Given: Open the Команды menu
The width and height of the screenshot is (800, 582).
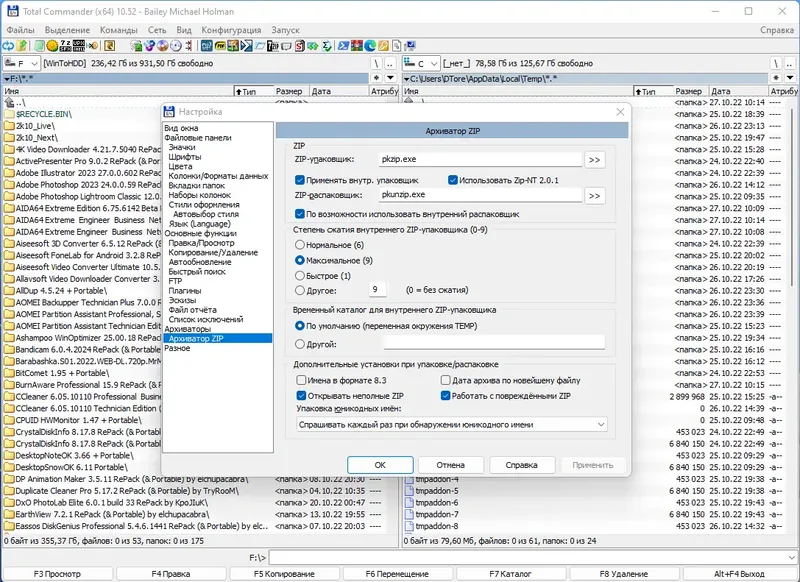Looking at the screenshot, I should (x=119, y=30).
